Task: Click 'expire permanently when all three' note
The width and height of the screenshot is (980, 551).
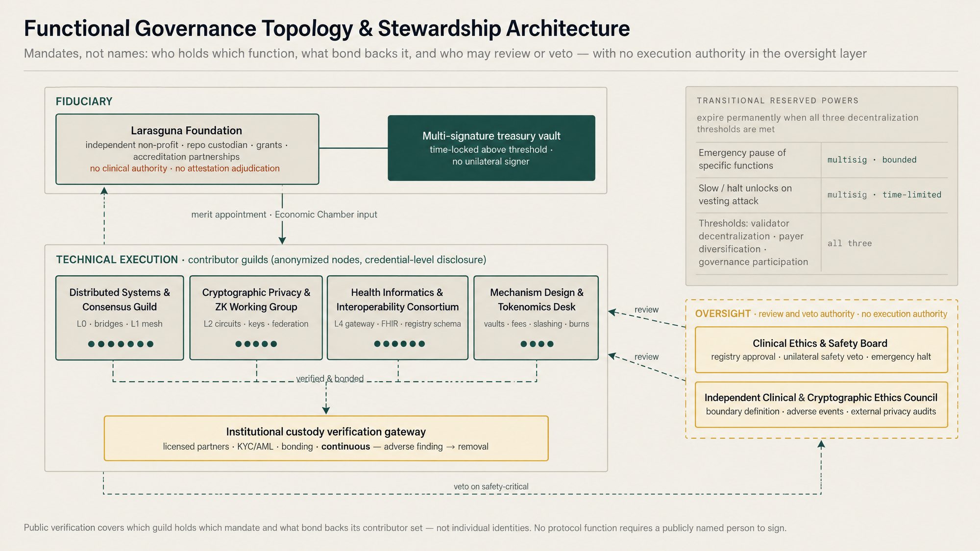Action: click(x=808, y=123)
